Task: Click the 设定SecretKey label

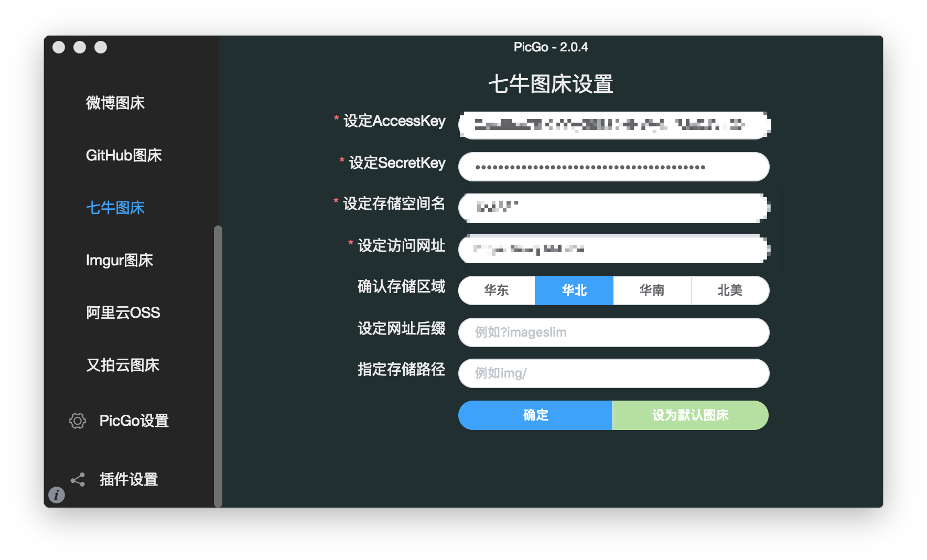Action: click(397, 163)
